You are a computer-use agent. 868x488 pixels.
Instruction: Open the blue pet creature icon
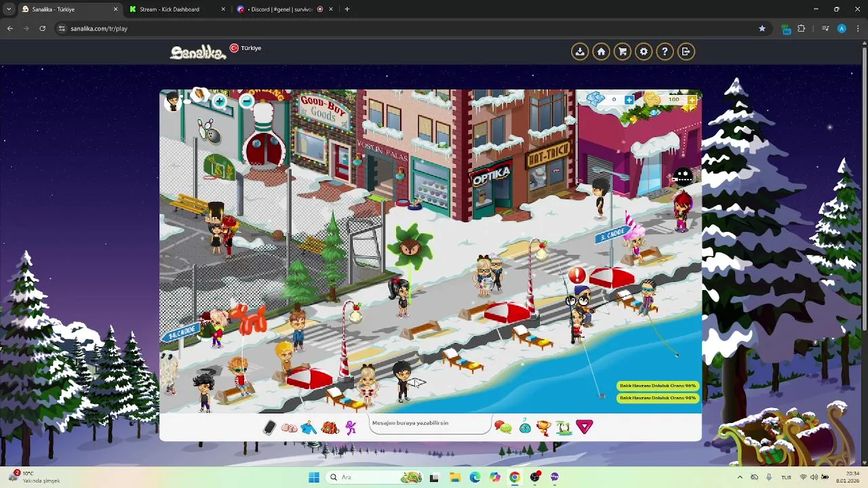[x=525, y=427]
